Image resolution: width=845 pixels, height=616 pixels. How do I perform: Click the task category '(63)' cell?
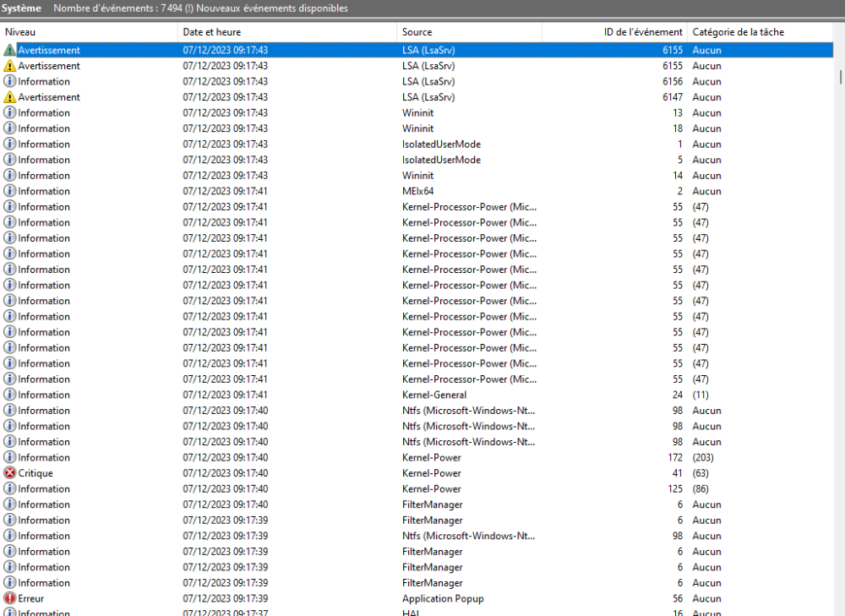(701, 473)
